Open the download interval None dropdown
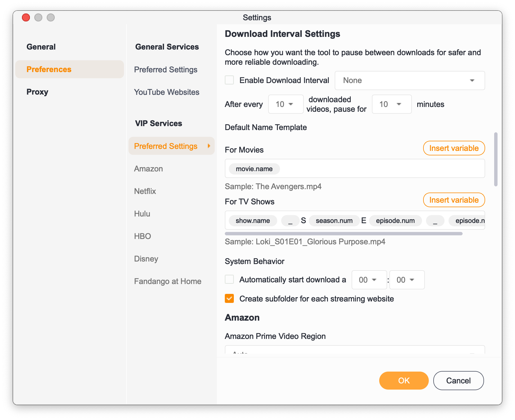The image size is (515, 420). pyautogui.click(x=409, y=81)
